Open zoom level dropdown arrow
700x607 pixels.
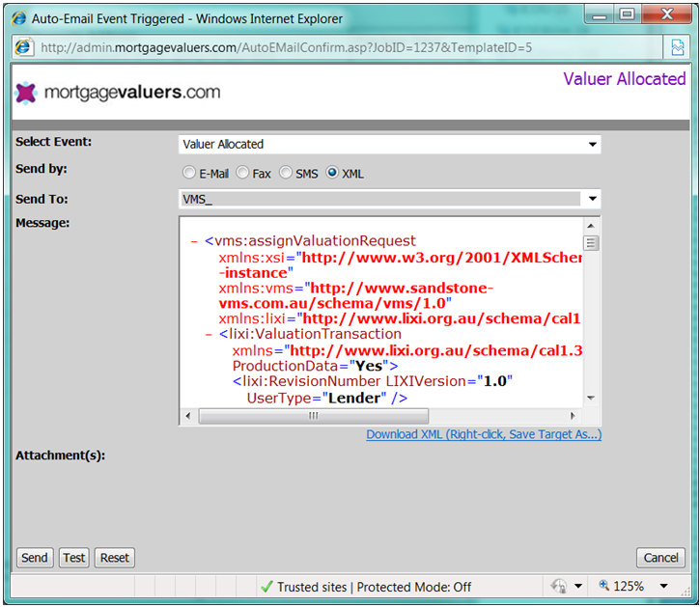[664, 586]
